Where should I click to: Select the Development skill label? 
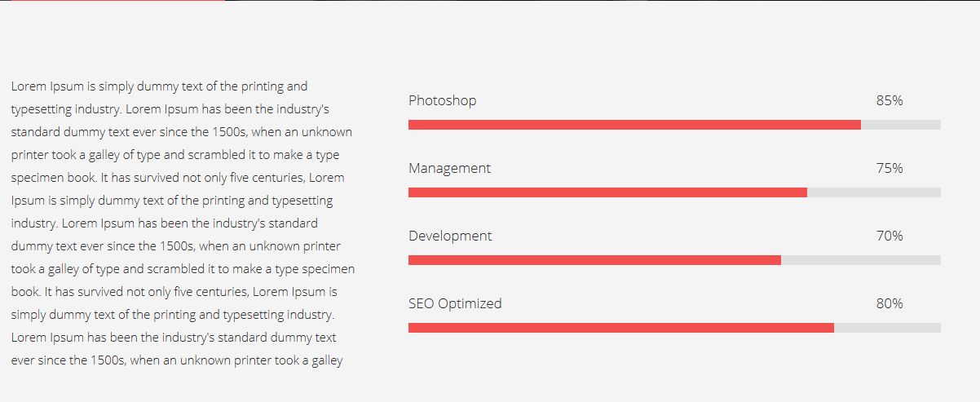click(450, 236)
